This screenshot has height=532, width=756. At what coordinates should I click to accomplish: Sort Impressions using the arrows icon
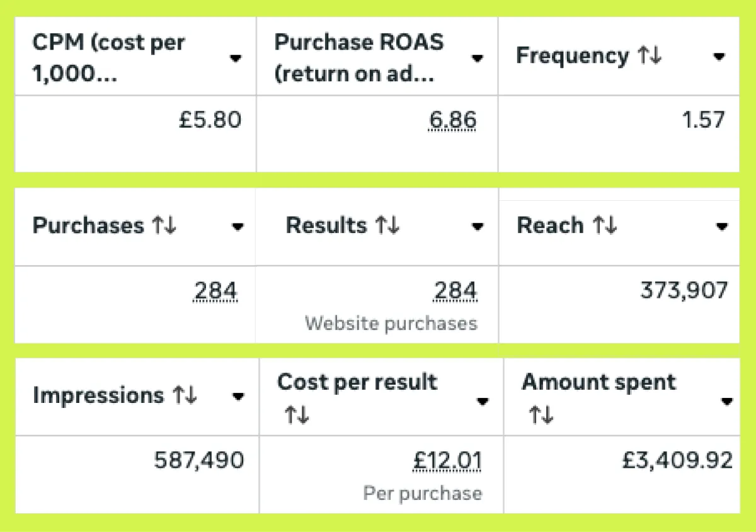pyautogui.click(x=185, y=395)
